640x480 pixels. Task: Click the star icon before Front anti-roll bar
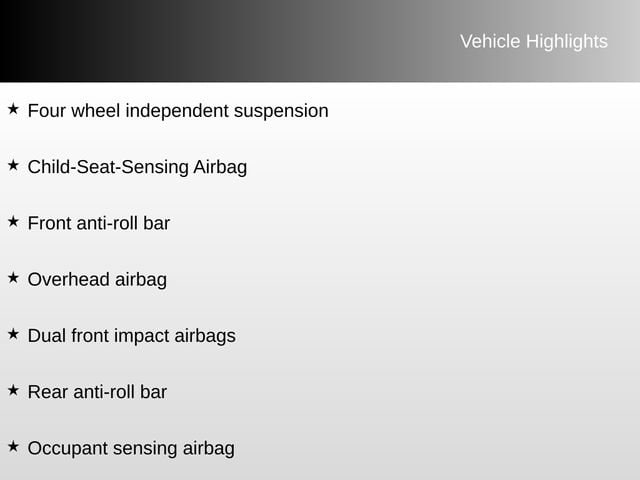[12, 220]
